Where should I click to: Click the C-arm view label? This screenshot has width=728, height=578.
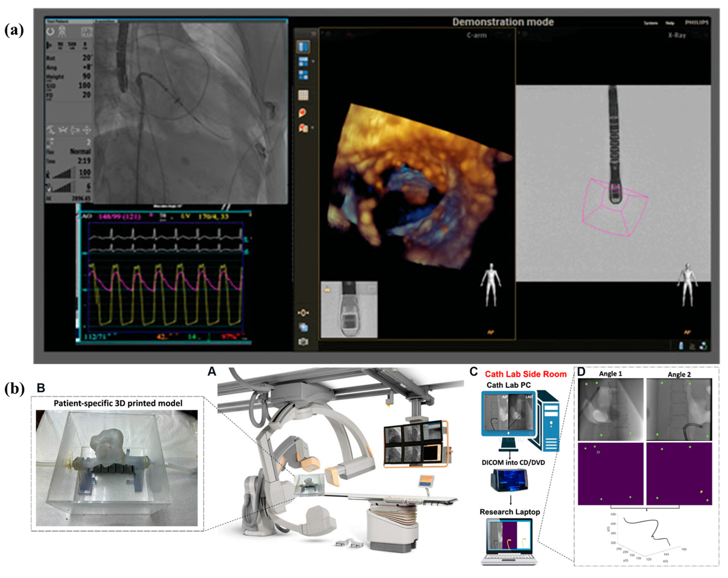(x=476, y=35)
